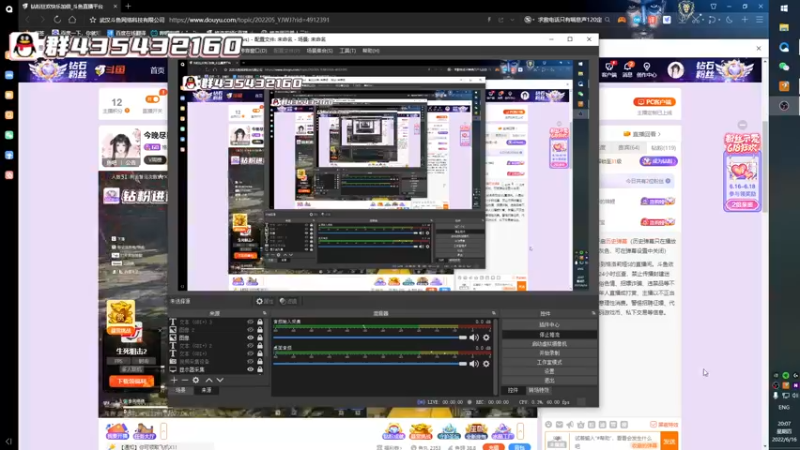Open a new browser tab with plus
The image size is (800, 450).
coord(128,6)
